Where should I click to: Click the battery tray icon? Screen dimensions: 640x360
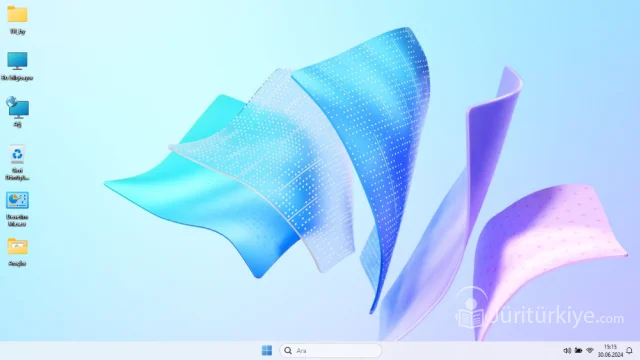[578, 351]
